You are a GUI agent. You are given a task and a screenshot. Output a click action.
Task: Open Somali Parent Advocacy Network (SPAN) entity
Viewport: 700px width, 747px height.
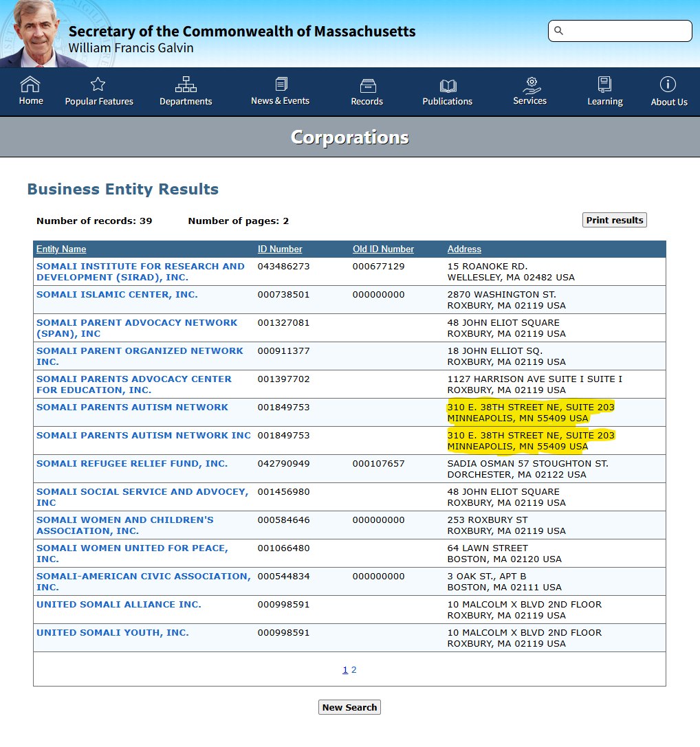tap(136, 328)
